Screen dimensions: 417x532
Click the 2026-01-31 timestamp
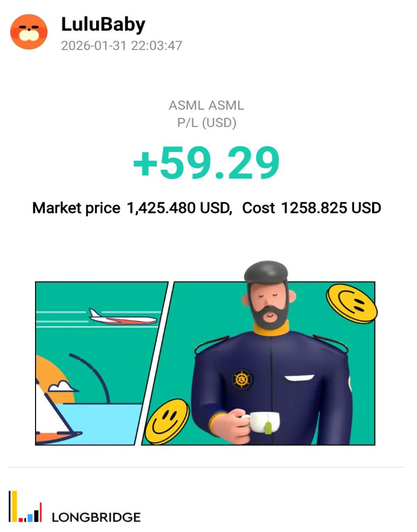(121, 46)
